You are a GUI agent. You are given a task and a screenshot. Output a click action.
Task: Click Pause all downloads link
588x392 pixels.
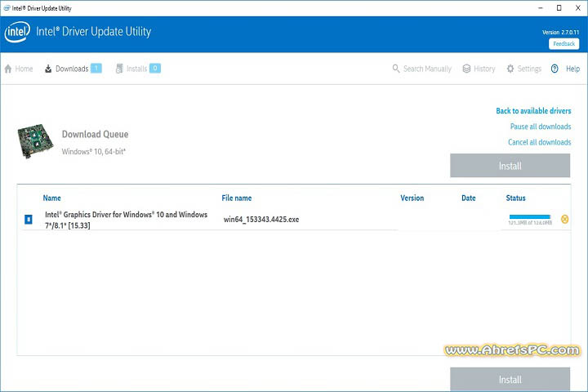click(x=541, y=127)
